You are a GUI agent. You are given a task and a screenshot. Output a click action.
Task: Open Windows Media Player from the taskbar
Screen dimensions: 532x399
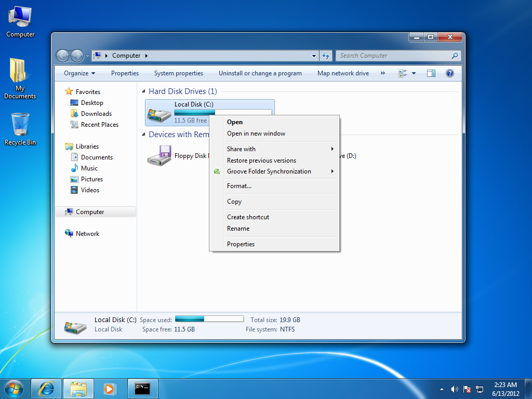point(110,388)
